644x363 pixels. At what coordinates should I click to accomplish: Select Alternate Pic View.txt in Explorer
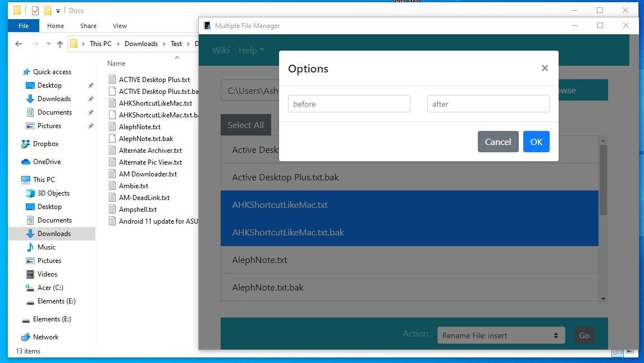click(x=150, y=162)
